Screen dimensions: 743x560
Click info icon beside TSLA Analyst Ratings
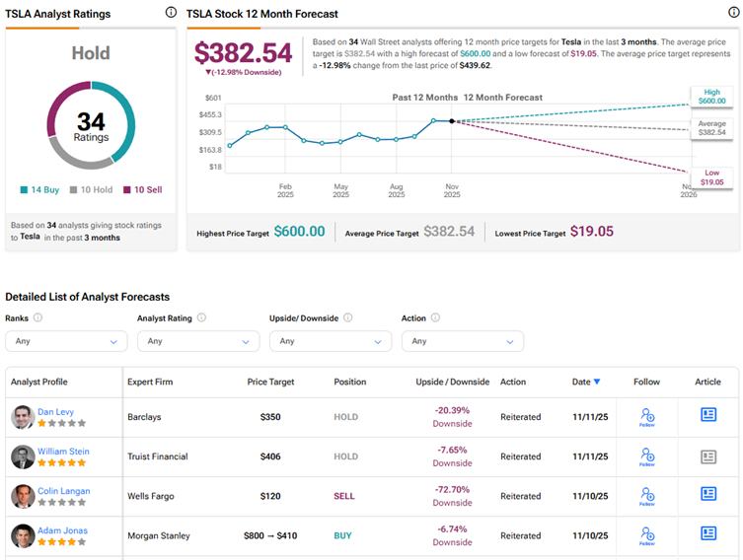[171, 13]
